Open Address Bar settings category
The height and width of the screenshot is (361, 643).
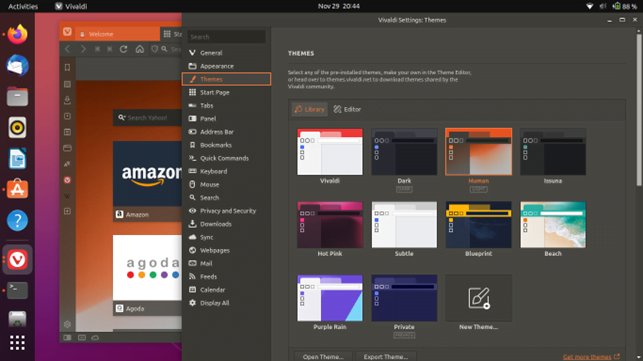(226, 132)
